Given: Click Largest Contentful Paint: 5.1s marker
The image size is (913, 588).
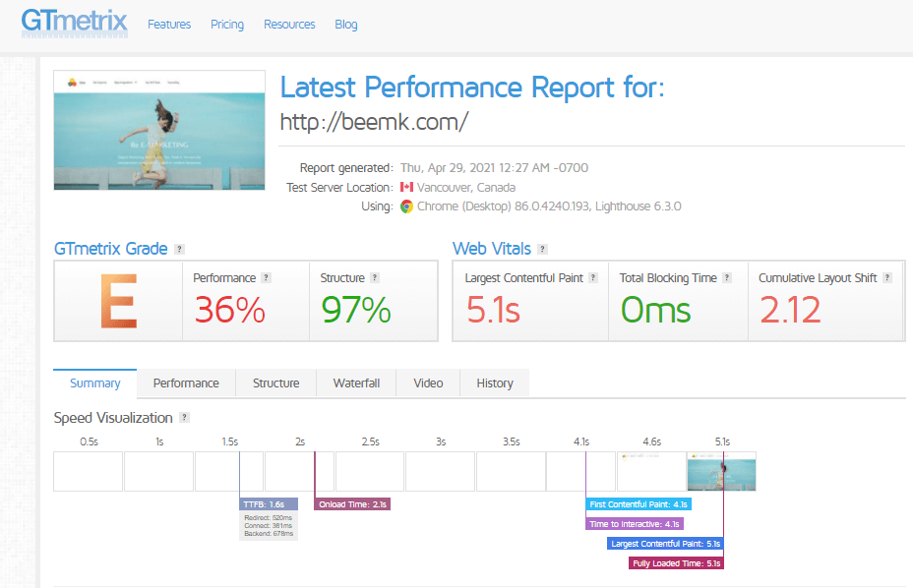Looking at the screenshot, I should pyautogui.click(x=665, y=544).
